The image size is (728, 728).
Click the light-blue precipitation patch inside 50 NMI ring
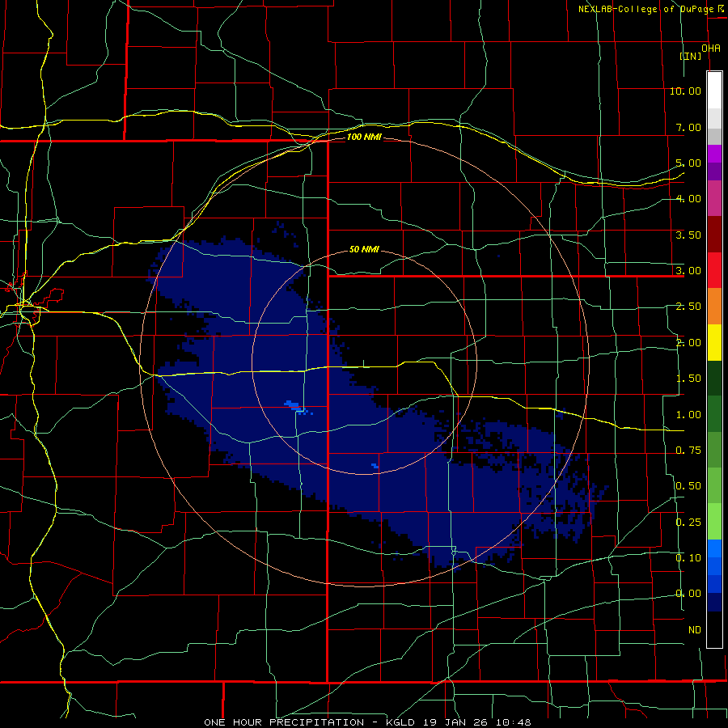[294, 406]
